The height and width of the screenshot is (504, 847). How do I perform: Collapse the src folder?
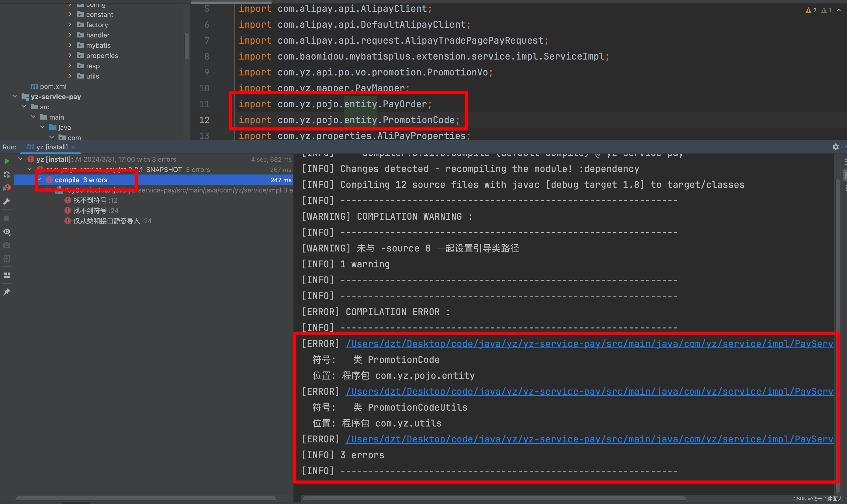click(x=24, y=107)
